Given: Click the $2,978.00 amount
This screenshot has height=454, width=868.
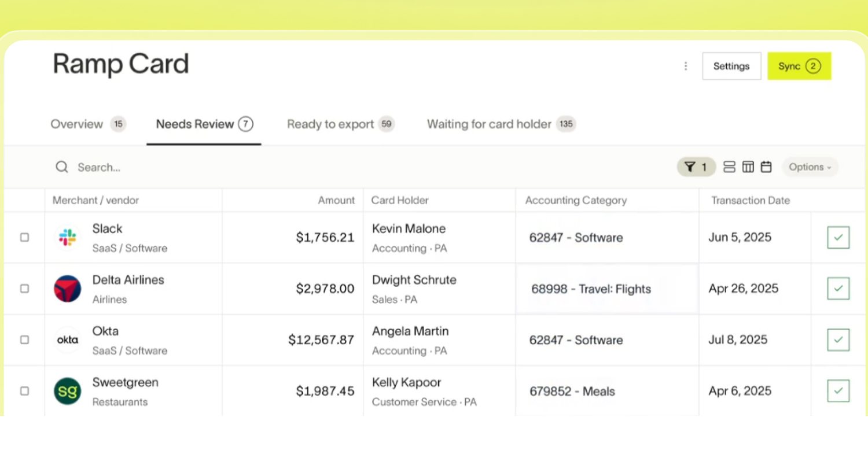Looking at the screenshot, I should coord(325,289).
